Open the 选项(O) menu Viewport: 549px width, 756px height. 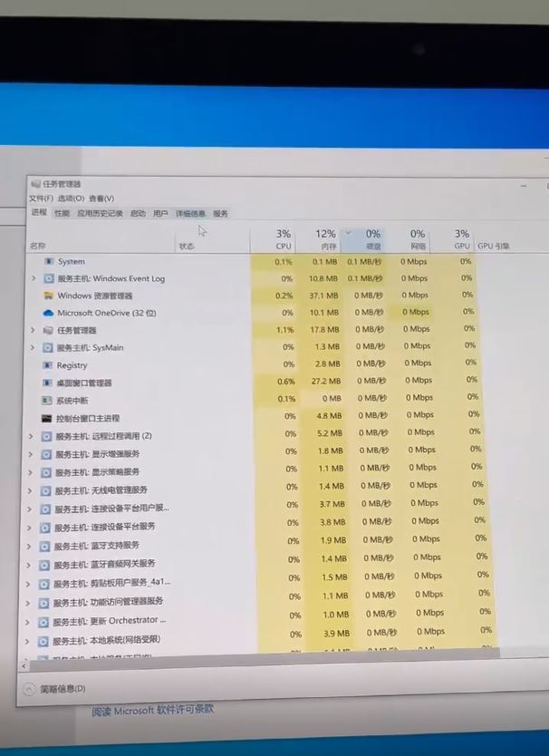71,199
